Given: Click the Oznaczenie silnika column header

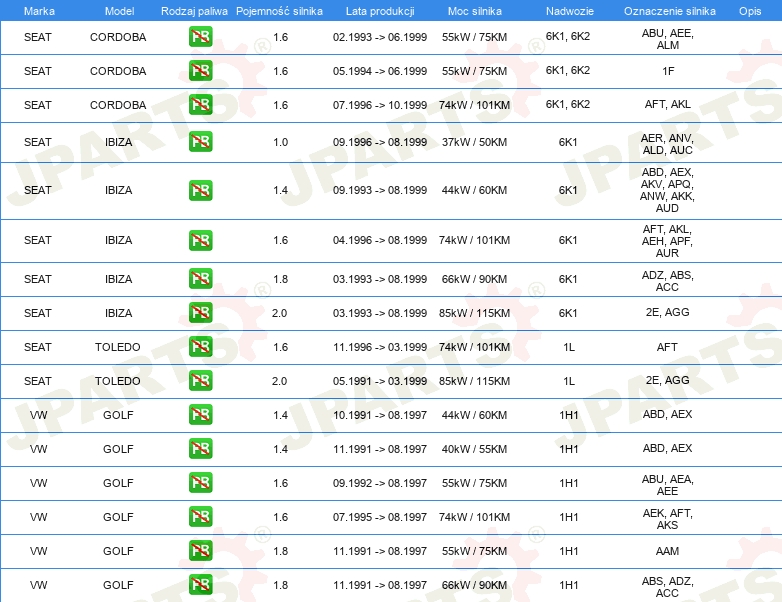Looking at the screenshot, I should click(669, 11).
